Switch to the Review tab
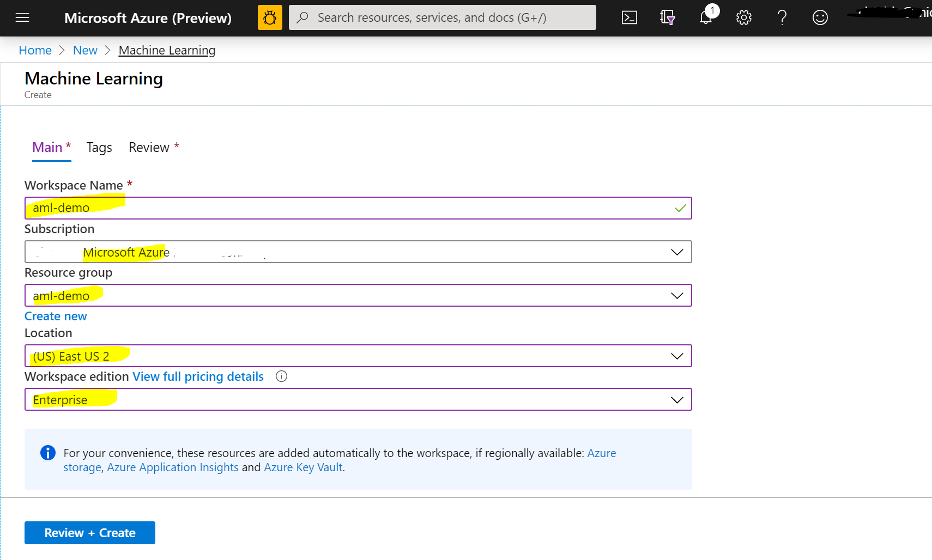This screenshot has height=560, width=932. pos(154,148)
